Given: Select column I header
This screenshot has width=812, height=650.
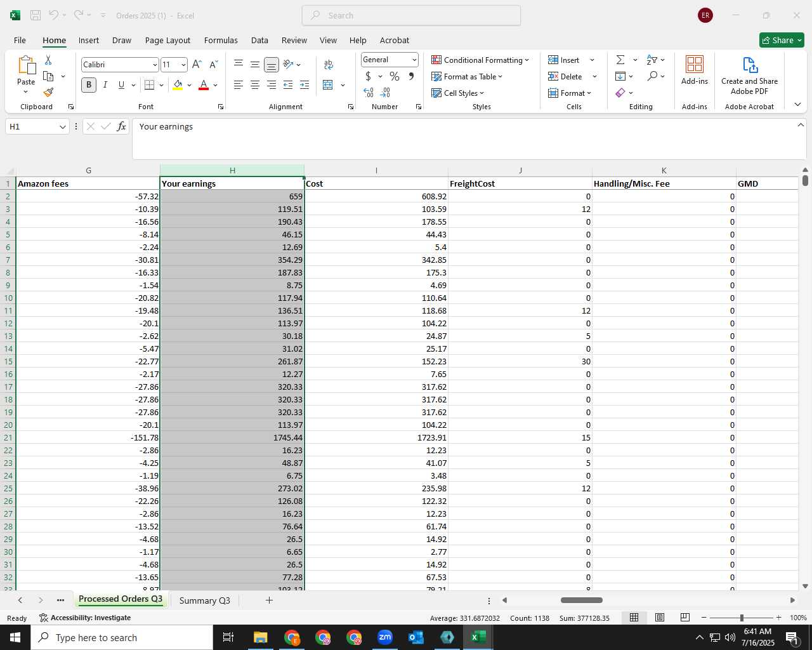Looking at the screenshot, I should (x=376, y=170).
